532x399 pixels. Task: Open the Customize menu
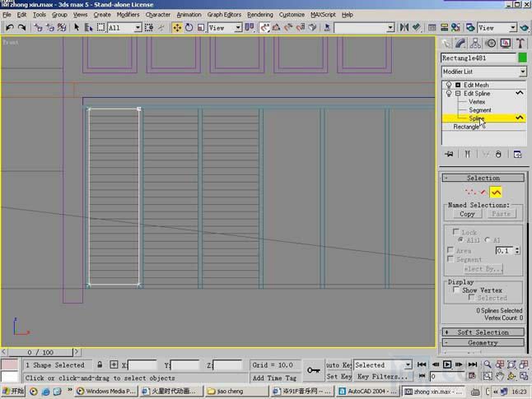[x=292, y=15]
